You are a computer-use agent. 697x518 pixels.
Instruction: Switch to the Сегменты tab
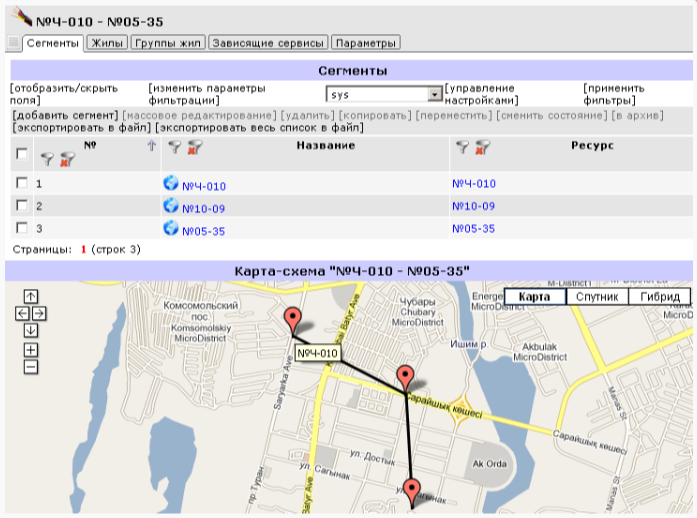pos(52,43)
